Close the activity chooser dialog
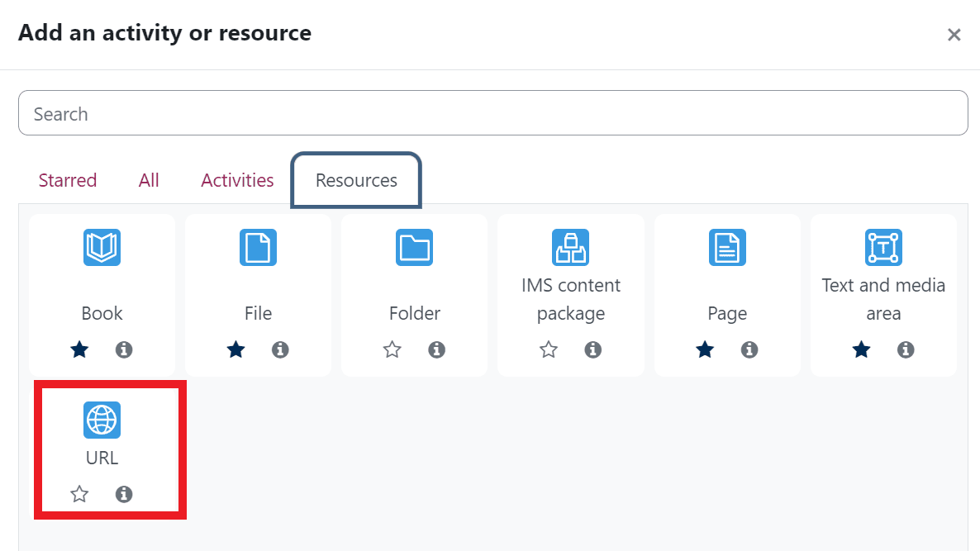The height and width of the screenshot is (551, 980). (x=954, y=35)
